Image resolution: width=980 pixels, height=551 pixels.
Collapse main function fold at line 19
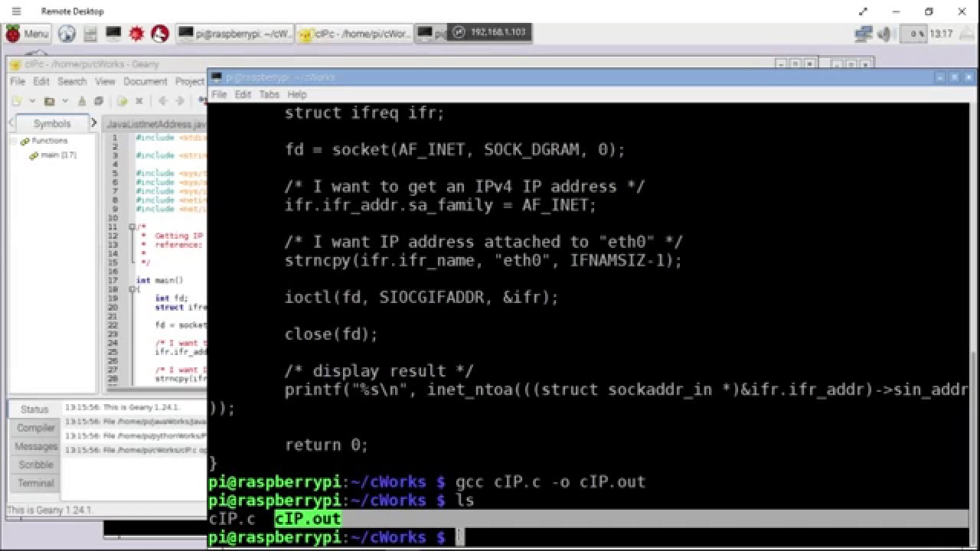click(x=132, y=289)
